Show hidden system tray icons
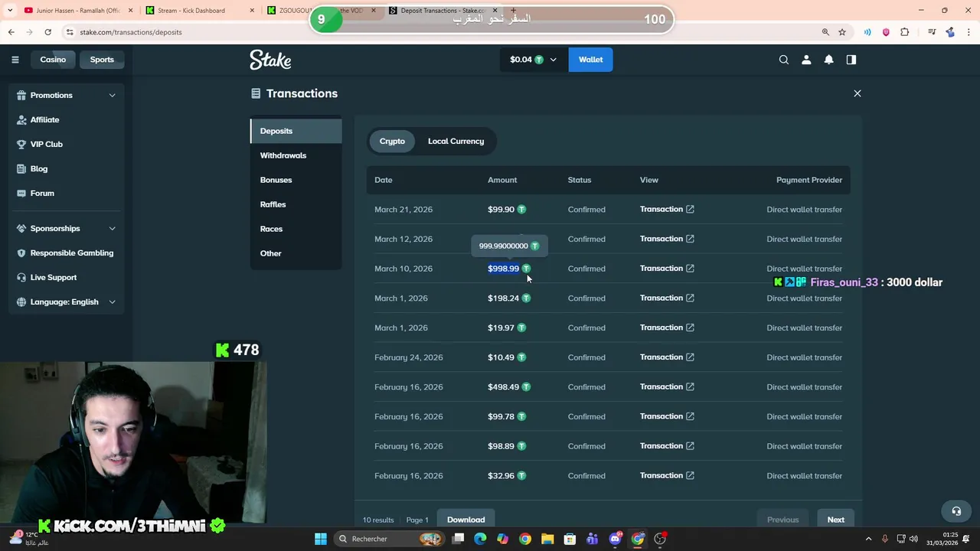 click(x=868, y=539)
